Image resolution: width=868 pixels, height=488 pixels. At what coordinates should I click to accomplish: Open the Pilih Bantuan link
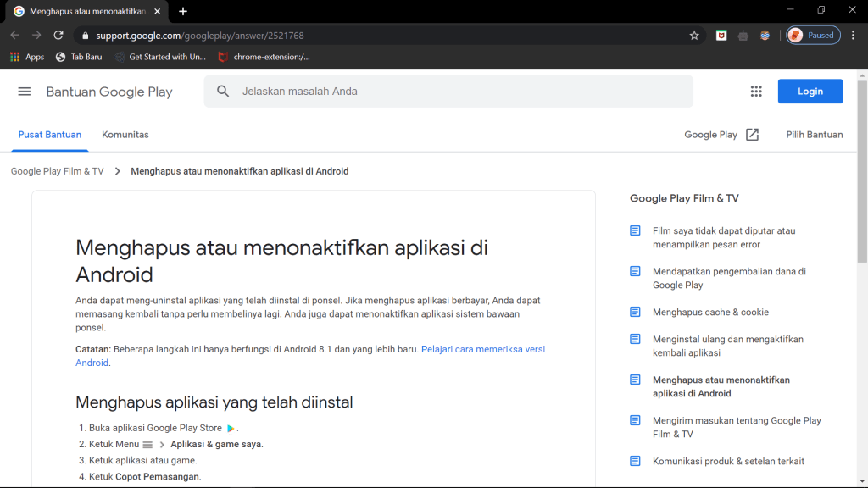click(x=814, y=135)
